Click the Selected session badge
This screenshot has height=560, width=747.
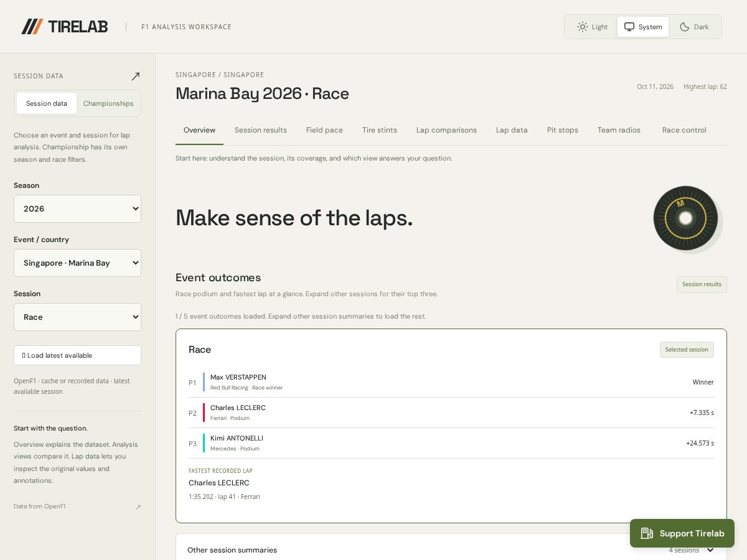(687, 350)
